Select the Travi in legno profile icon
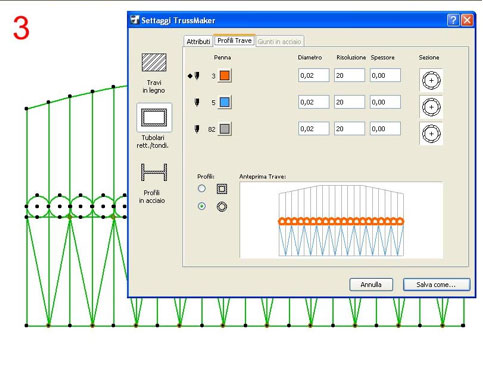This screenshot has height=368, width=483. coord(154,62)
